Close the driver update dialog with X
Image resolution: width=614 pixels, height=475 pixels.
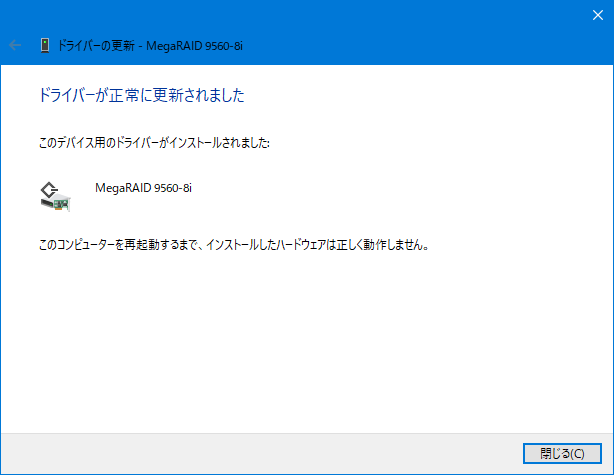598,15
